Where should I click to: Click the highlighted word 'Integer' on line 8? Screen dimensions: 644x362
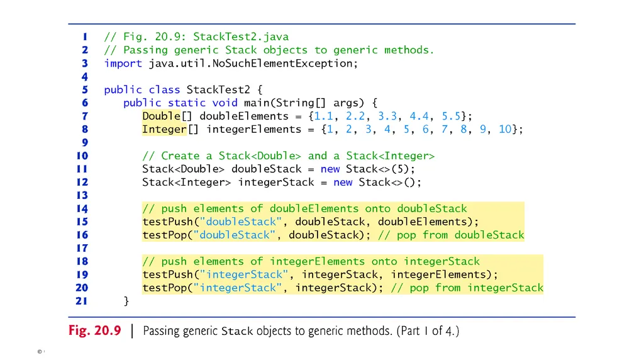point(164,129)
